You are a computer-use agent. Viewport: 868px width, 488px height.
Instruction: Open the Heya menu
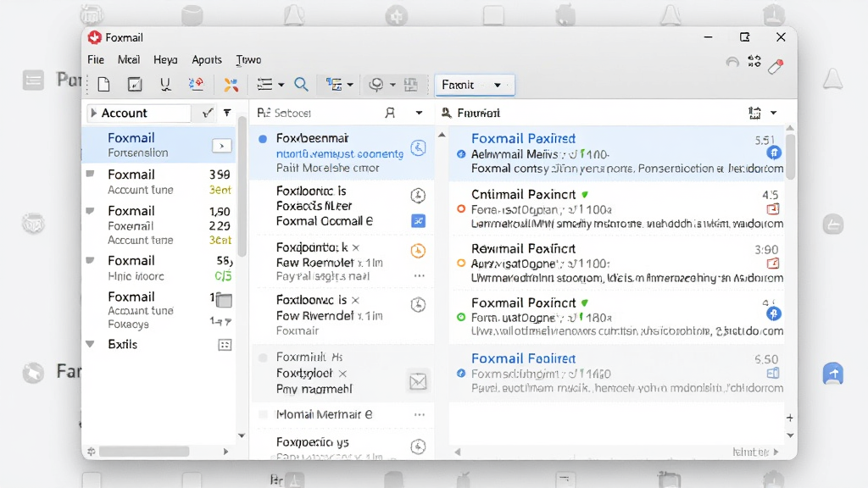tap(165, 60)
